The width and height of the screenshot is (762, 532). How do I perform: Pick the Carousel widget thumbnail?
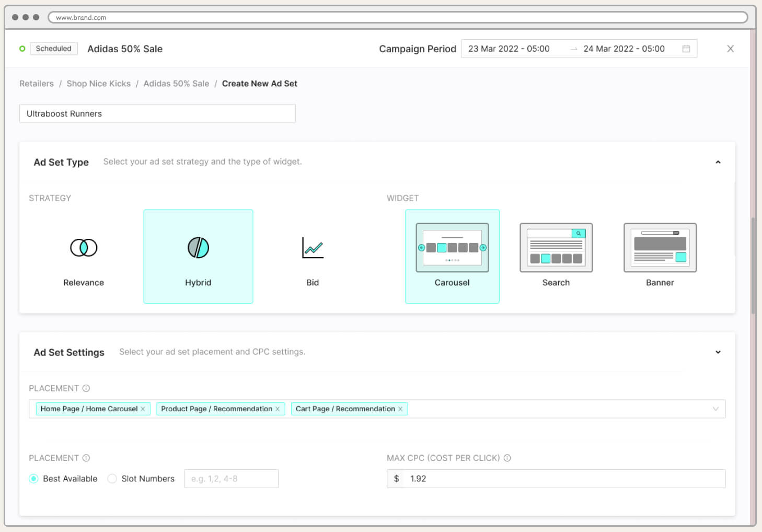452,248
